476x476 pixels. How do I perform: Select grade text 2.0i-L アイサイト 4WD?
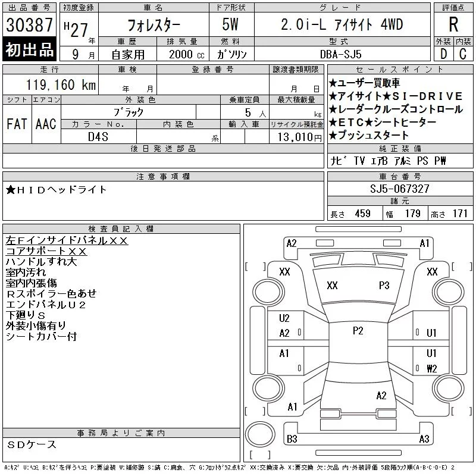point(342,24)
